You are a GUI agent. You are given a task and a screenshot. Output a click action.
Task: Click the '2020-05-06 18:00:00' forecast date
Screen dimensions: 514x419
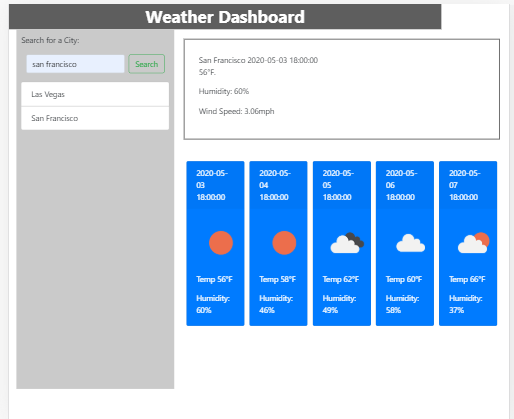[x=401, y=185]
